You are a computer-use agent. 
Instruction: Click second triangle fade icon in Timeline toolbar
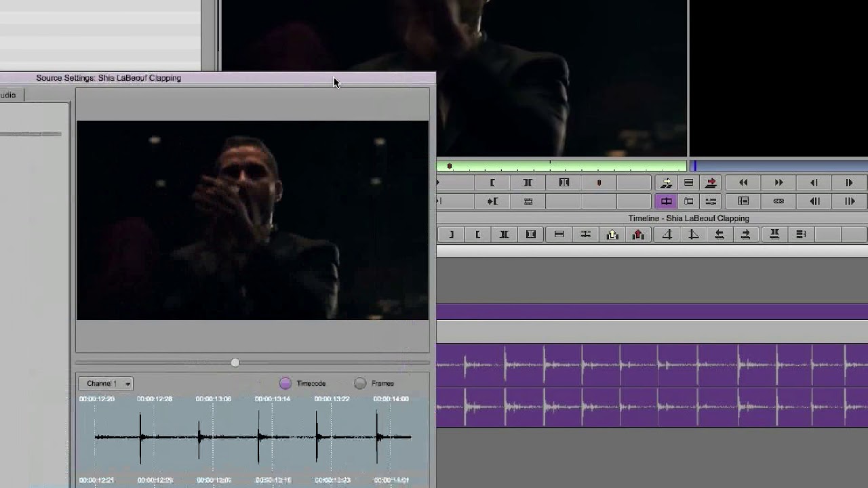693,235
